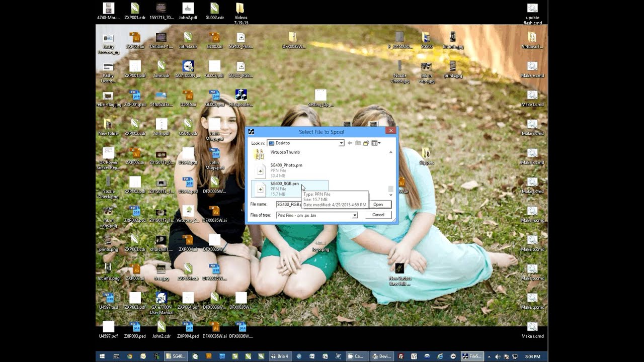Go back using the dialog's back arrow

(x=350, y=143)
